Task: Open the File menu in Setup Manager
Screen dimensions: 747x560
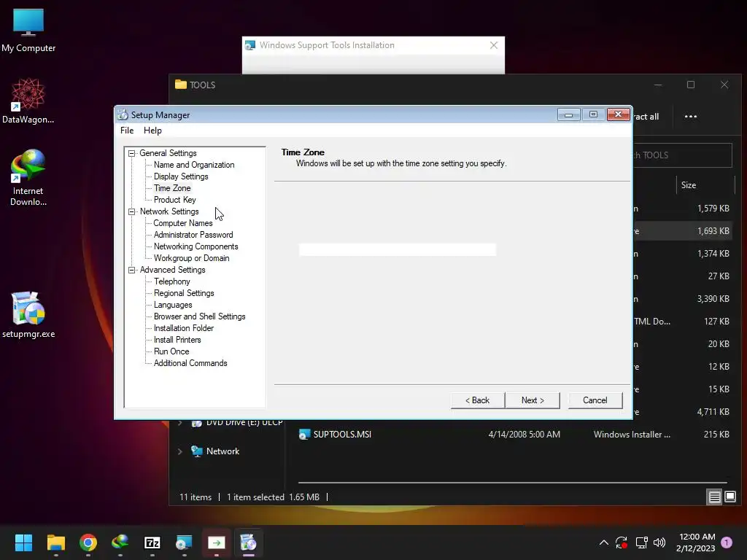Action: [x=127, y=131]
